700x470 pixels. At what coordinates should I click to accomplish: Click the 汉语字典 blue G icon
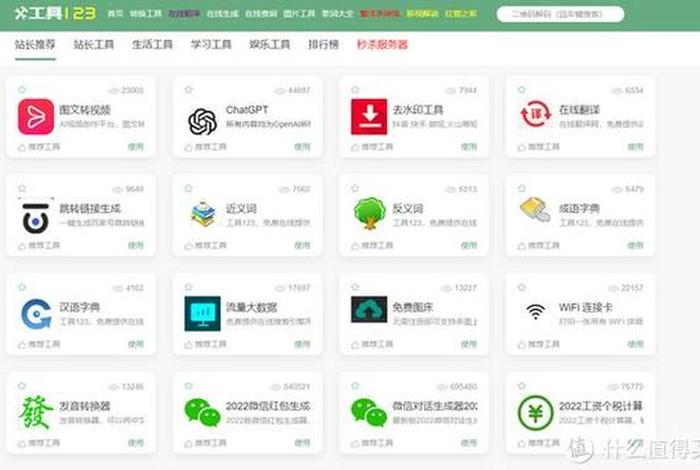pos(36,314)
